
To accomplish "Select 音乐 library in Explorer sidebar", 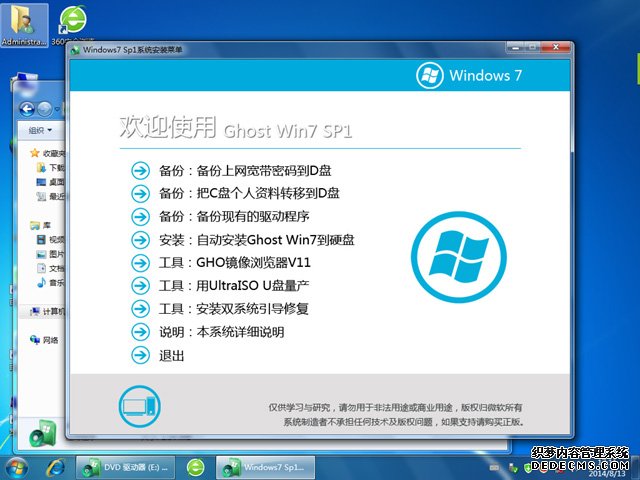I will tap(51, 282).
